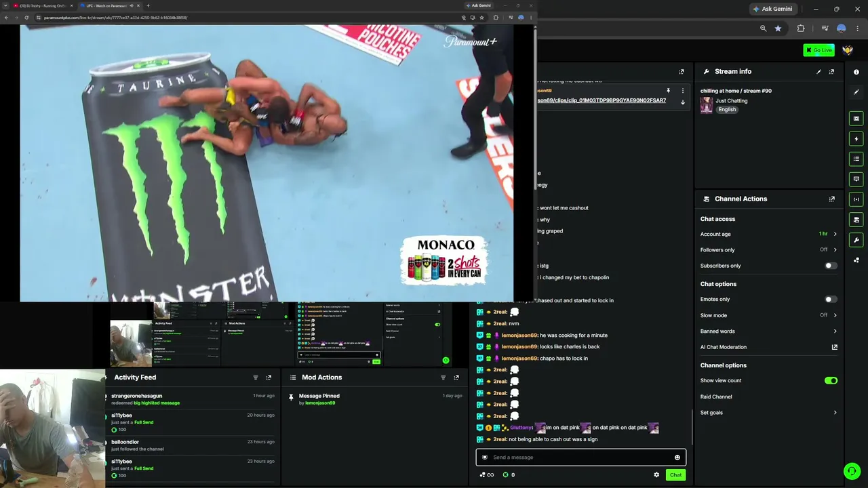Open the pinned clip link

601,101
